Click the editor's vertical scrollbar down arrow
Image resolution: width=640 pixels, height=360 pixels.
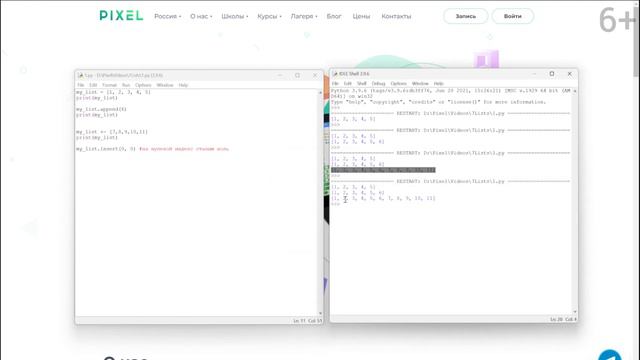point(320,313)
